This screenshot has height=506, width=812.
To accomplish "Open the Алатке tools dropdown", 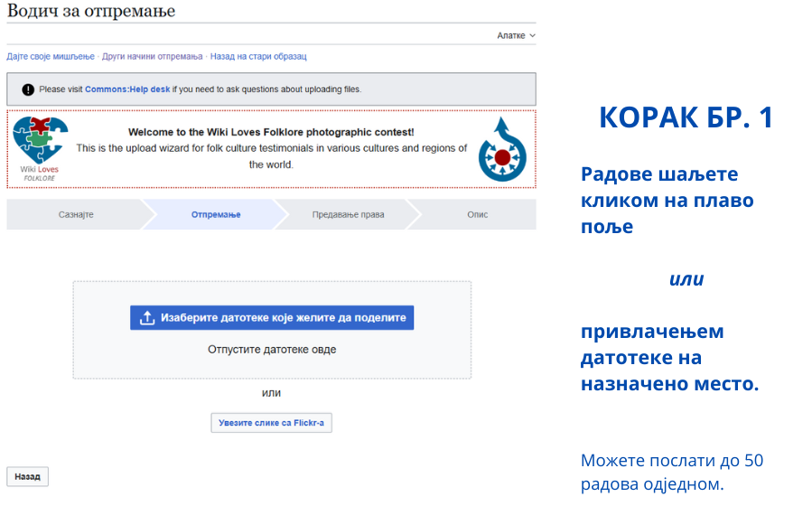I will click(516, 36).
